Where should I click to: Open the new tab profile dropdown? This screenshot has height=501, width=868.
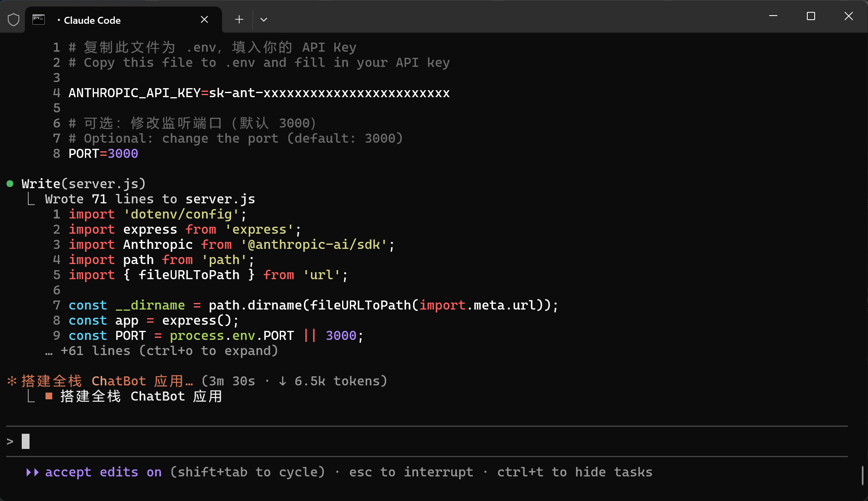[264, 20]
